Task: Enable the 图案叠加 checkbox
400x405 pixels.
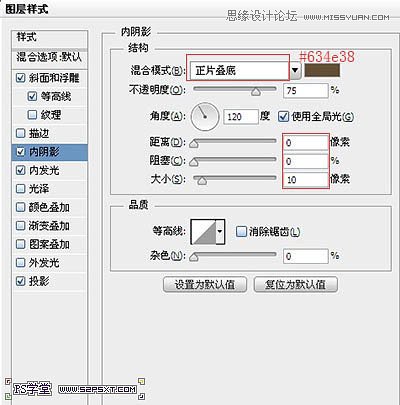Action: coord(20,244)
